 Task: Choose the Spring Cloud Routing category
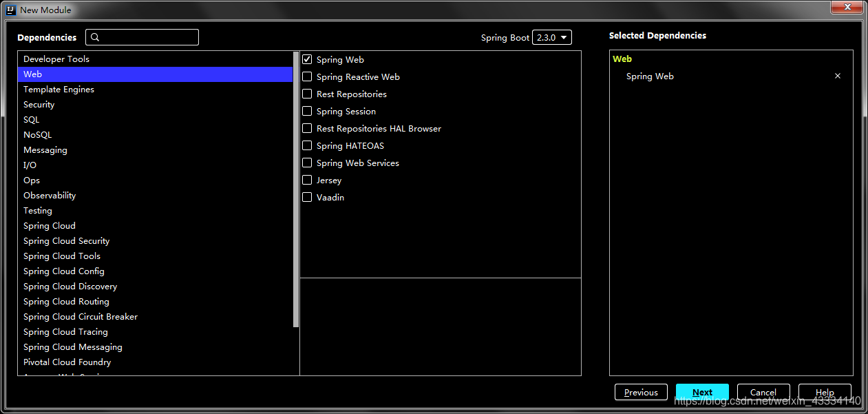tap(156, 302)
